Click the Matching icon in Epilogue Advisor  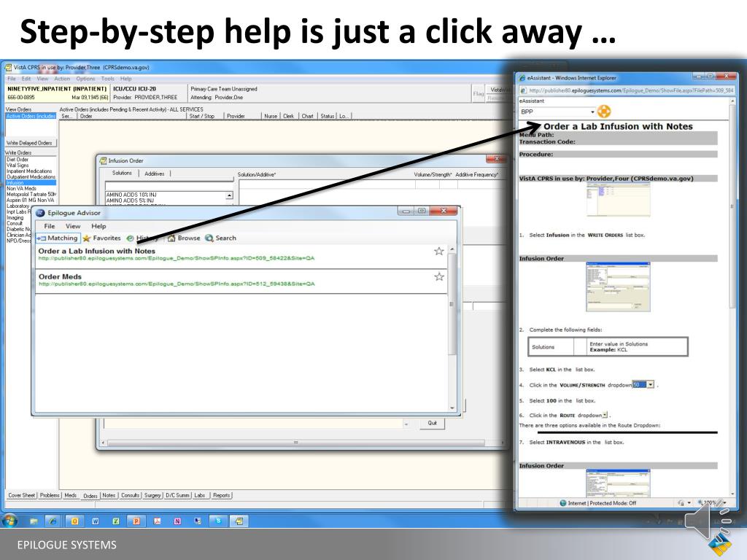tap(41, 238)
